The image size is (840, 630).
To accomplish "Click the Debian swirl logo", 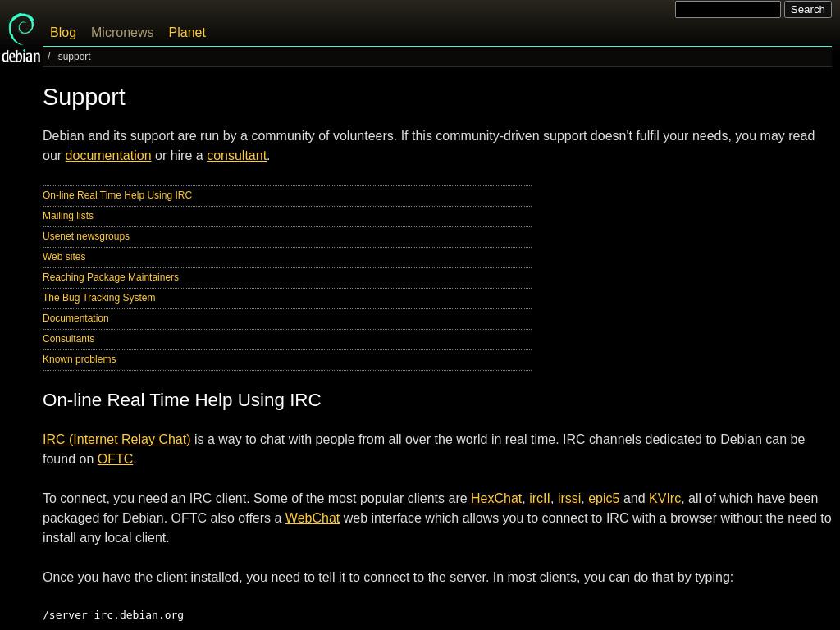I will (x=21, y=29).
